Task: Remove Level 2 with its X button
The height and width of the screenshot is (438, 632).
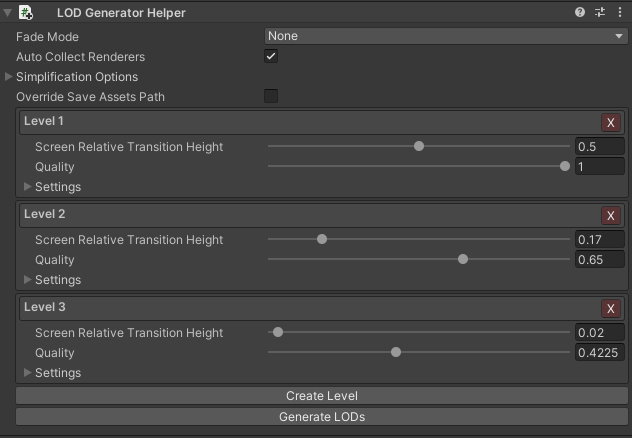Action: tap(611, 216)
